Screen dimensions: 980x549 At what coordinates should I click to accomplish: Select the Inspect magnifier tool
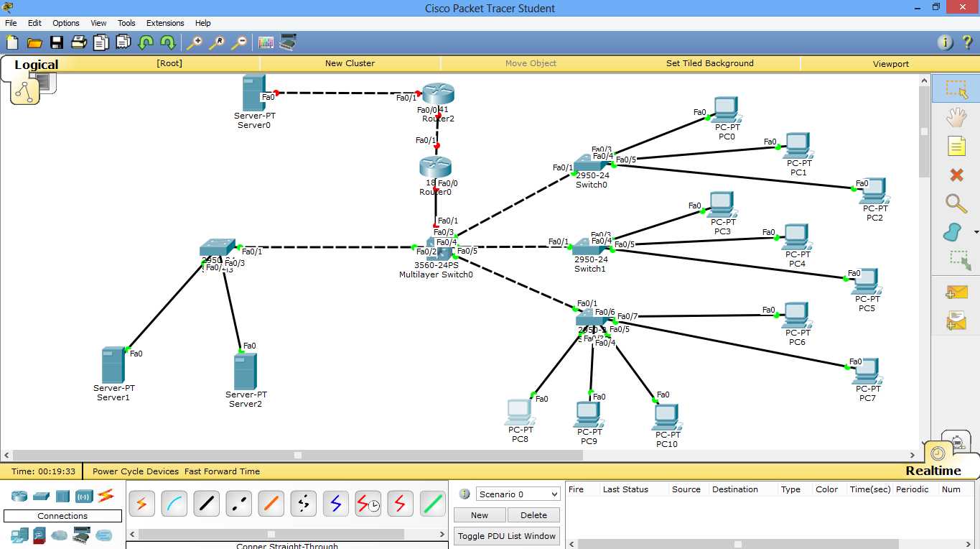pos(956,203)
